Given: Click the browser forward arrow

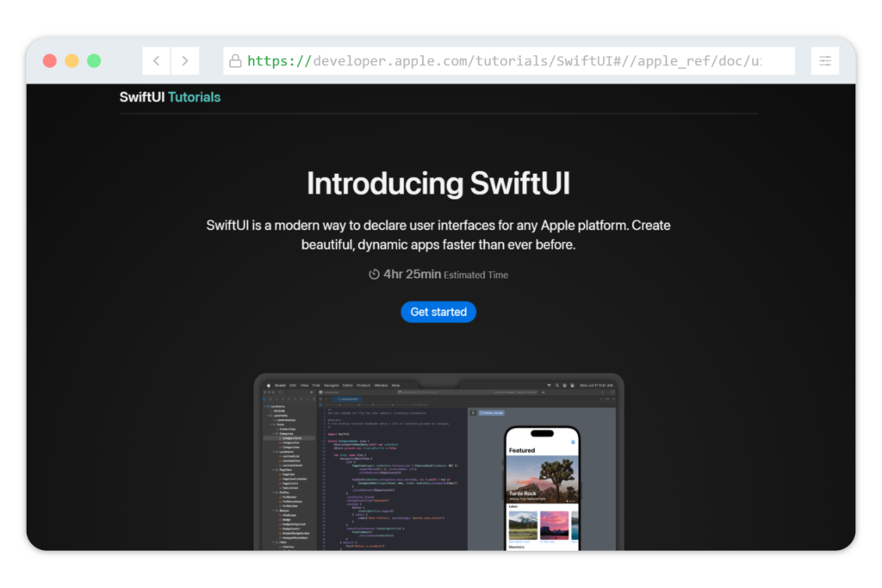Looking at the screenshot, I should [x=185, y=61].
